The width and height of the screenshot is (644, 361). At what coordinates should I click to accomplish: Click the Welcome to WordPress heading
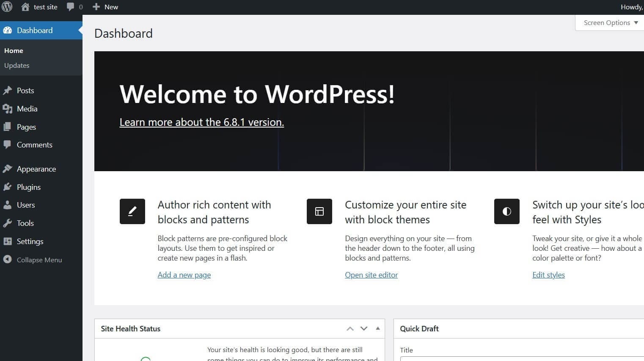coord(257,94)
